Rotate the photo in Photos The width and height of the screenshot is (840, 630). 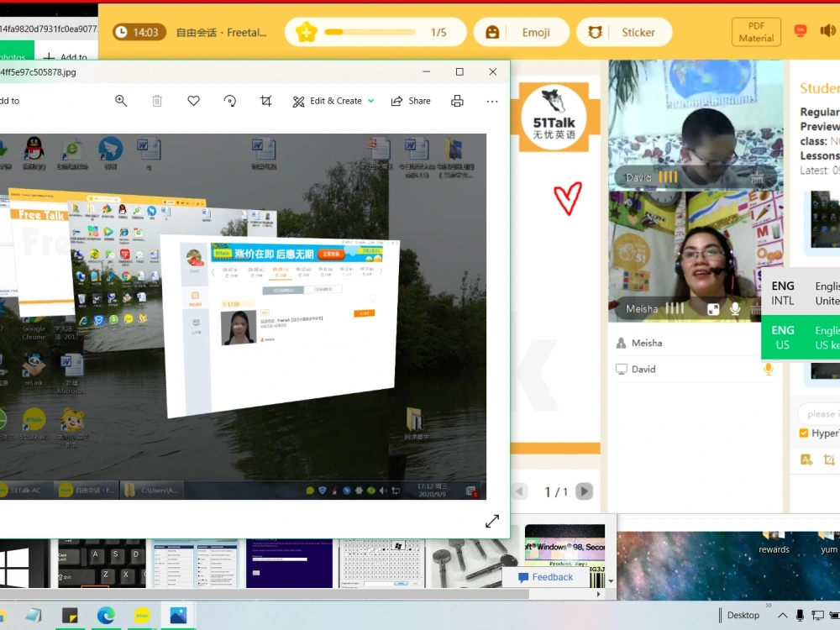tap(230, 101)
